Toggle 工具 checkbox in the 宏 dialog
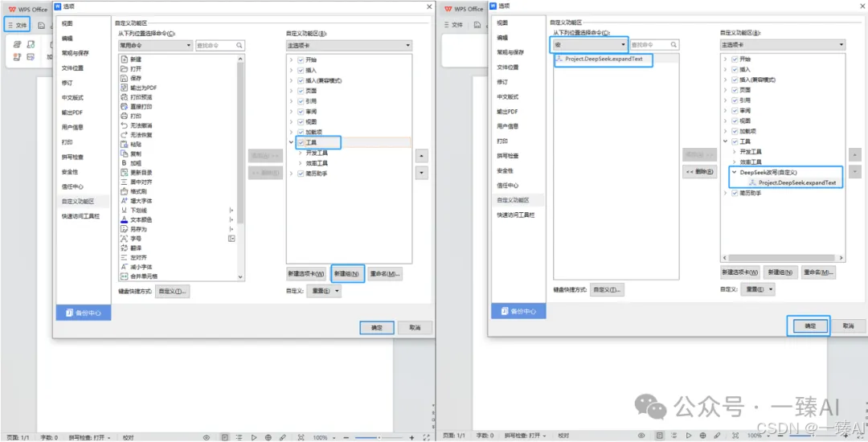The height and width of the screenshot is (442, 868). pyautogui.click(x=735, y=141)
